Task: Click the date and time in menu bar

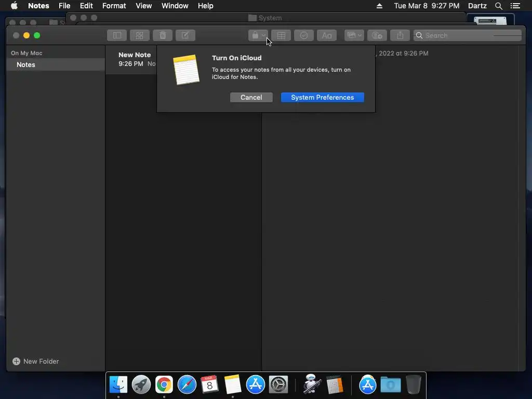Action: coord(427,6)
